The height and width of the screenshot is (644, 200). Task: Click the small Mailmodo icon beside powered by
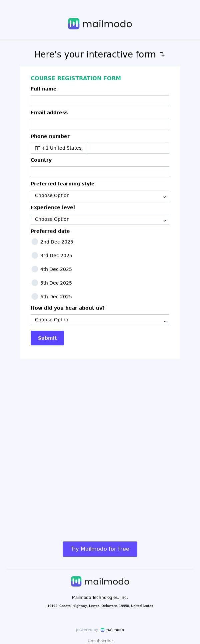pyautogui.click(x=102, y=630)
